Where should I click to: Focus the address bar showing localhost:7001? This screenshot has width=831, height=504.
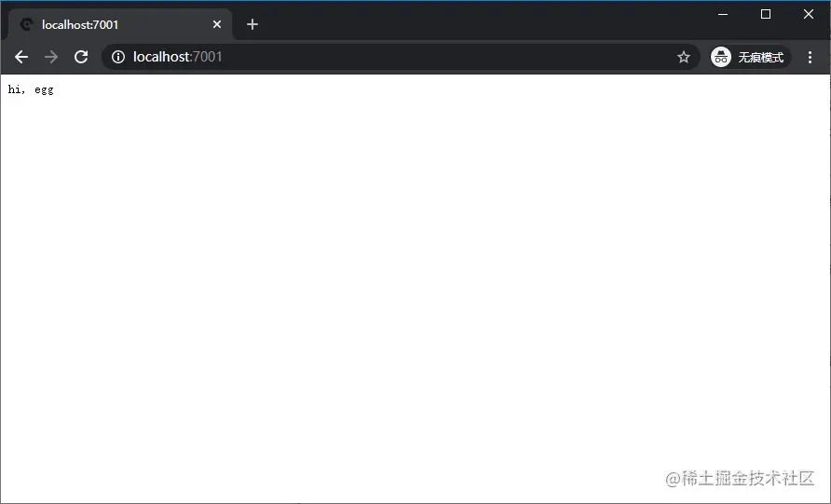(401, 57)
